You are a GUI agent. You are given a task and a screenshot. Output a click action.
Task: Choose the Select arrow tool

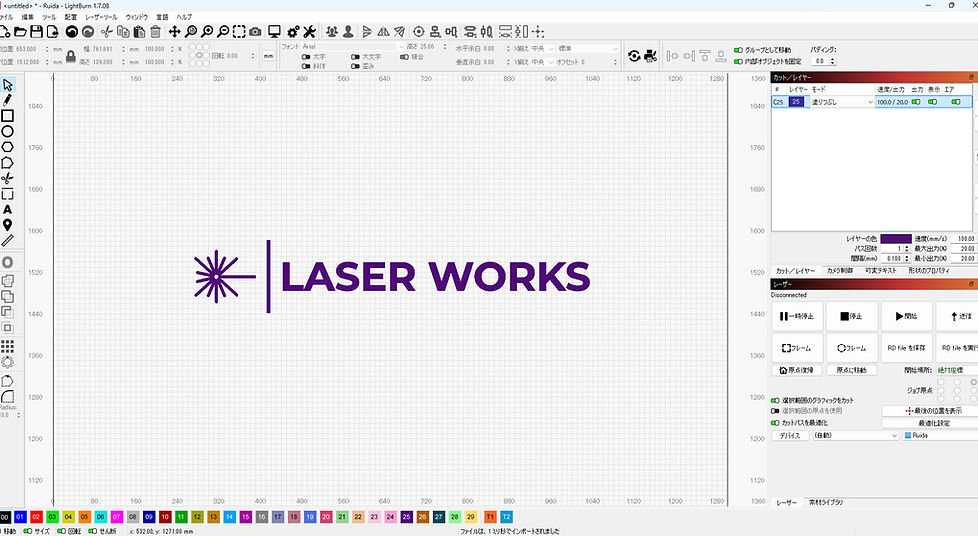coord(7,84)
